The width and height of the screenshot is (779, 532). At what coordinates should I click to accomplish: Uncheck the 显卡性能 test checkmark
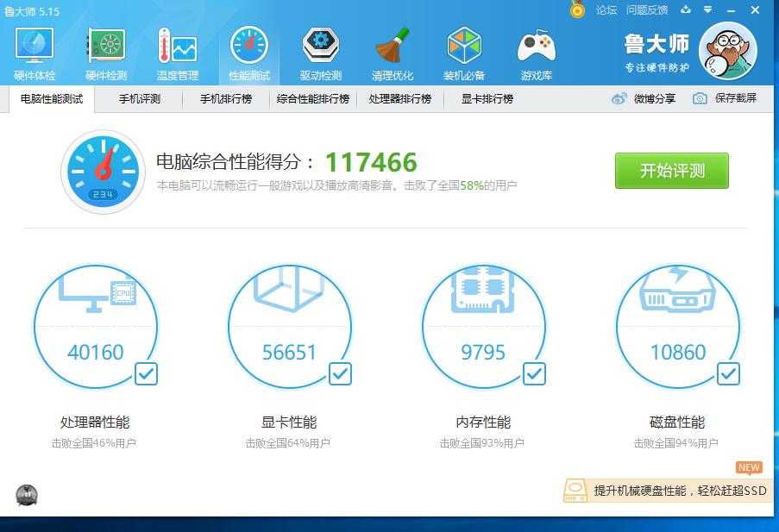340,374
